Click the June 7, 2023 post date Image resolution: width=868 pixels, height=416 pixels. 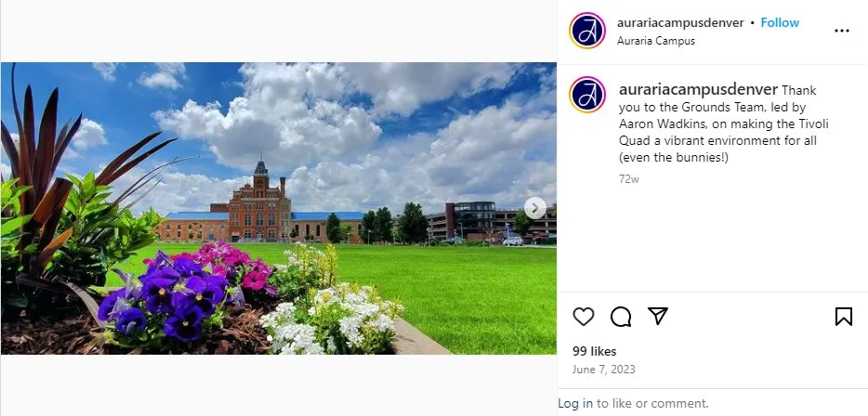(604, 370)
